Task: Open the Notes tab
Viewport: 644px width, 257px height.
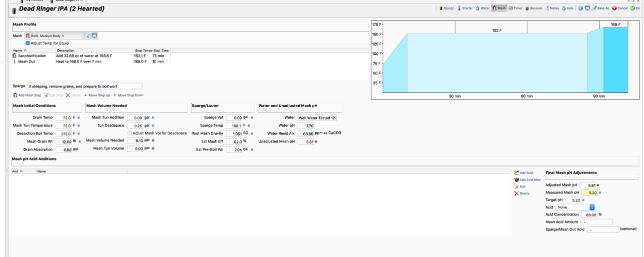Action: coord(552,8)
